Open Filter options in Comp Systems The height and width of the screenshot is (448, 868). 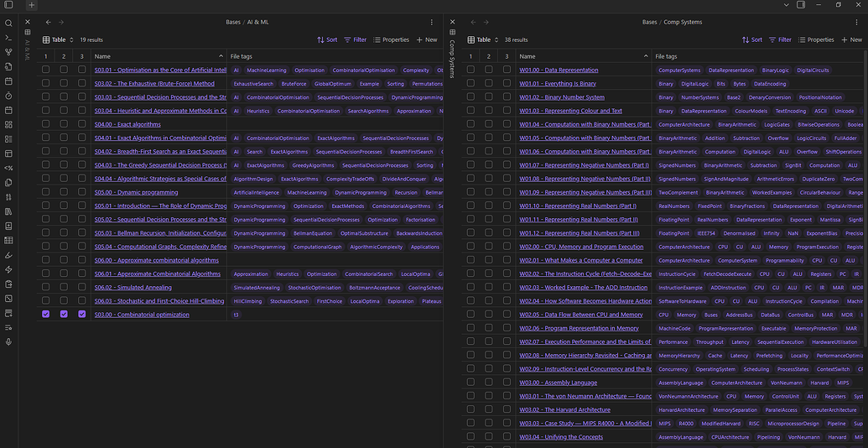point(779,40)
